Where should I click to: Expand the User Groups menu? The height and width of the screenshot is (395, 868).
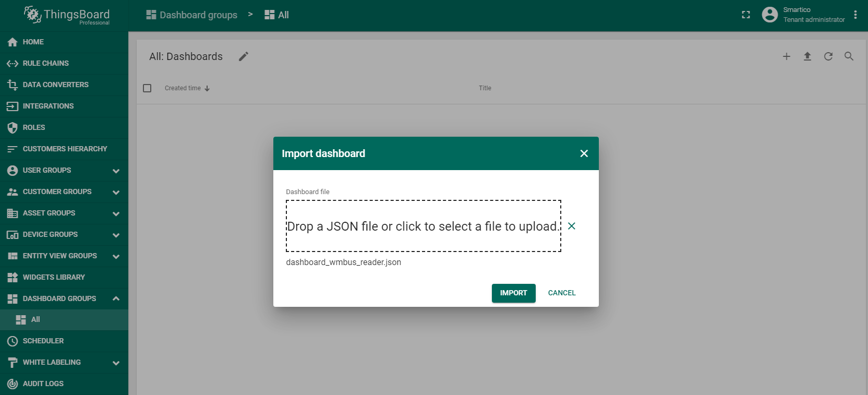(116, 171)
